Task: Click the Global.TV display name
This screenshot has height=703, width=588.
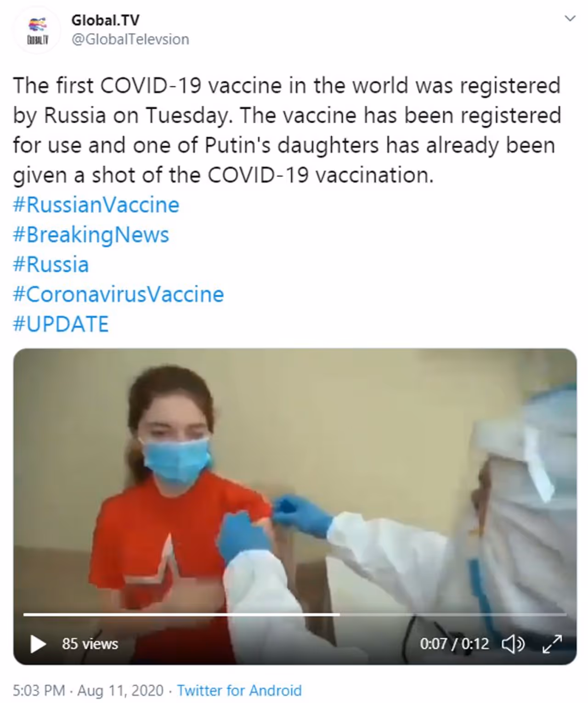Action: click(x=105, y=20)
